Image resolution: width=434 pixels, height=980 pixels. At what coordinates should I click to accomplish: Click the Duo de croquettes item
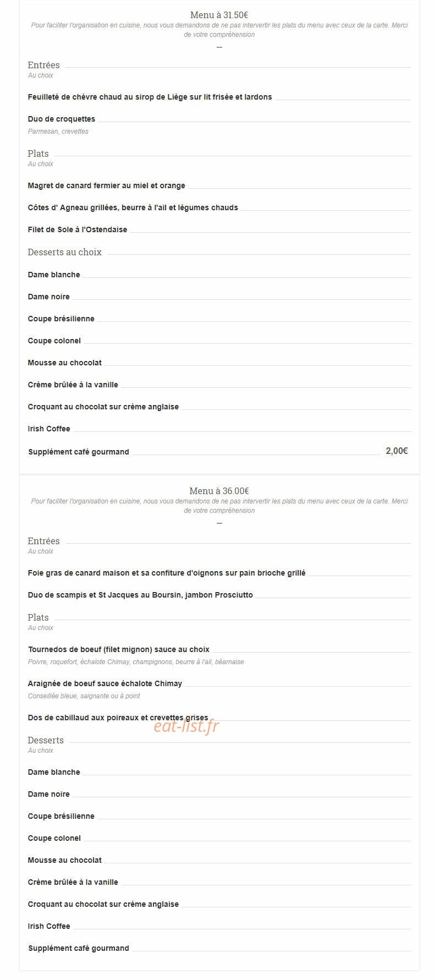tap(62, 119)
